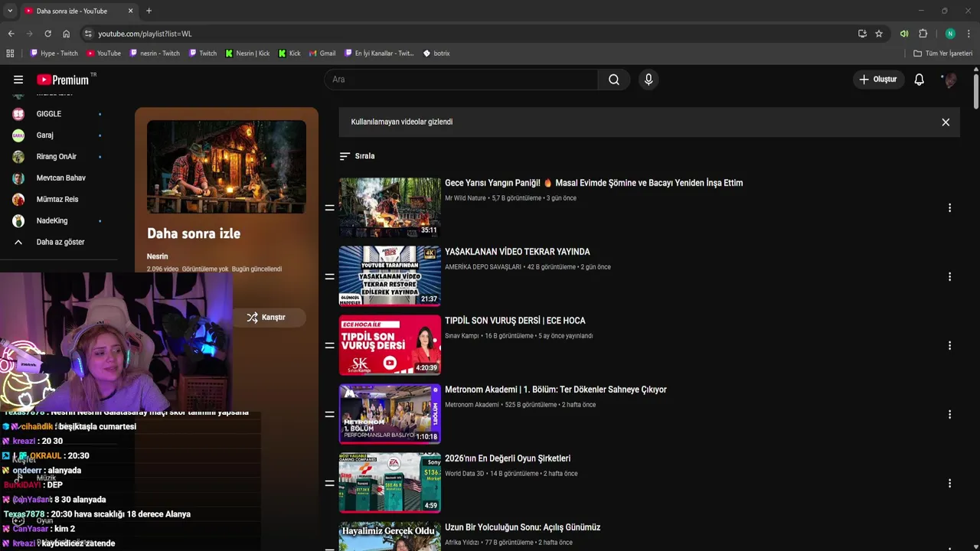This screenshot has height=551, width=980.
Task: Open the notifications bell
Action: click(920, 80)
